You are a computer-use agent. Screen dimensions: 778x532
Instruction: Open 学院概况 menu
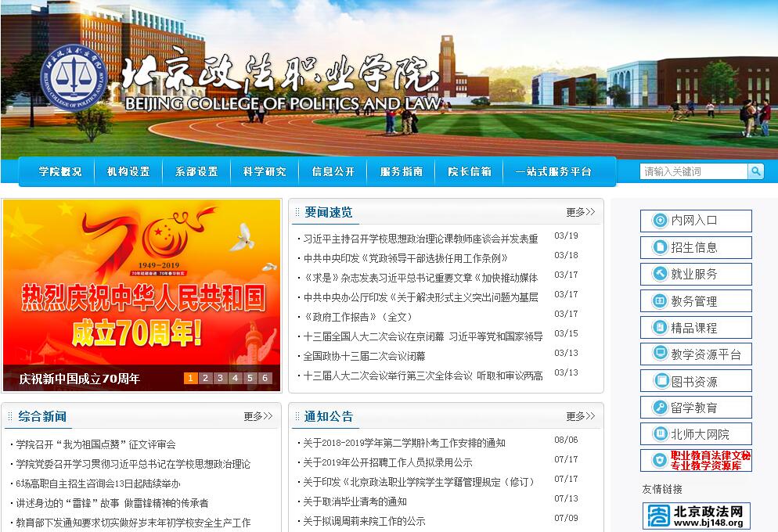60,171
